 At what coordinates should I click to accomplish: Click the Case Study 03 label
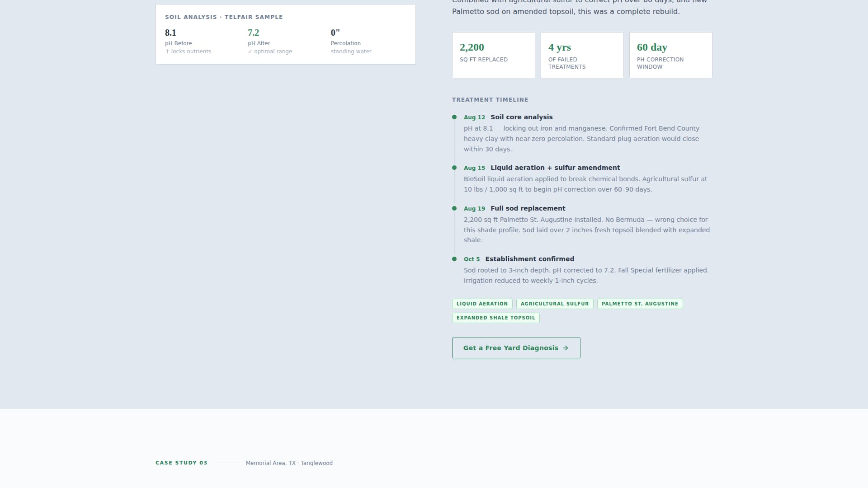[x=181, y=463]
